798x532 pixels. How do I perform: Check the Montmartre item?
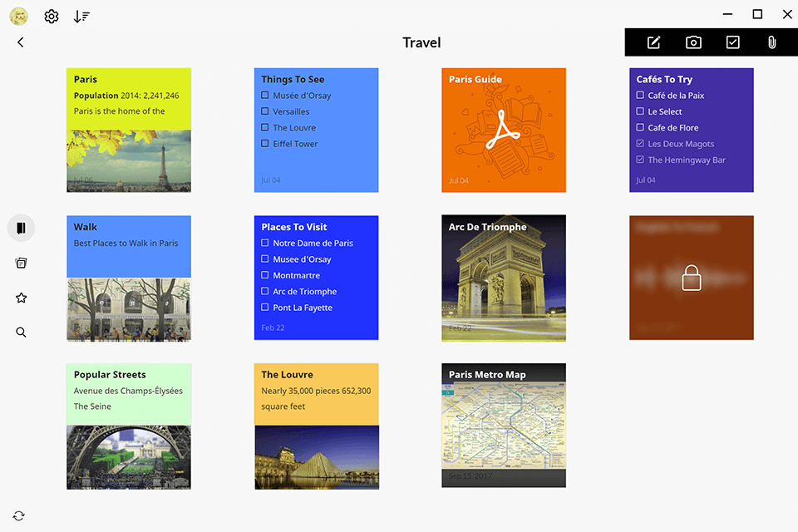264,275
